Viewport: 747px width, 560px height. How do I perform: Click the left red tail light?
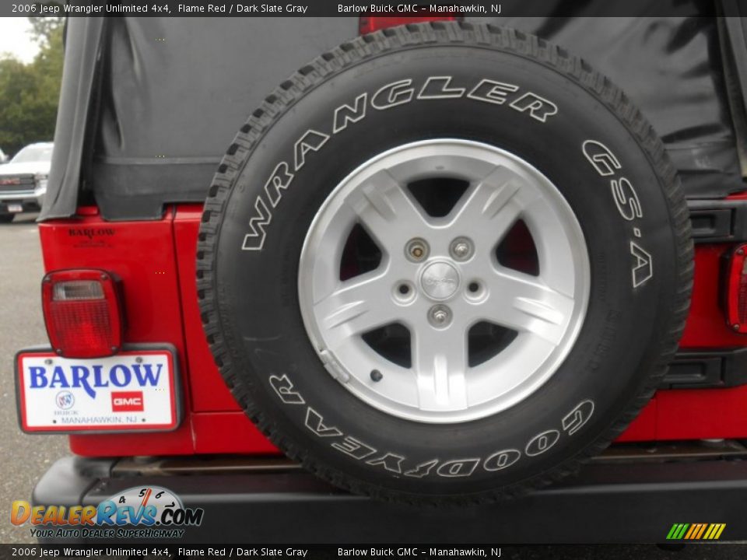(x=82, y=313)
